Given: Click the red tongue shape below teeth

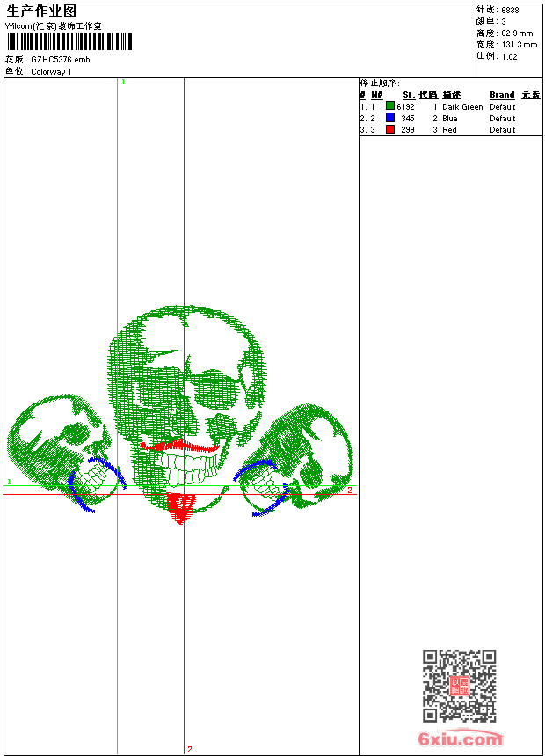Looking at the screenshot, I should [x=181, y=507].
